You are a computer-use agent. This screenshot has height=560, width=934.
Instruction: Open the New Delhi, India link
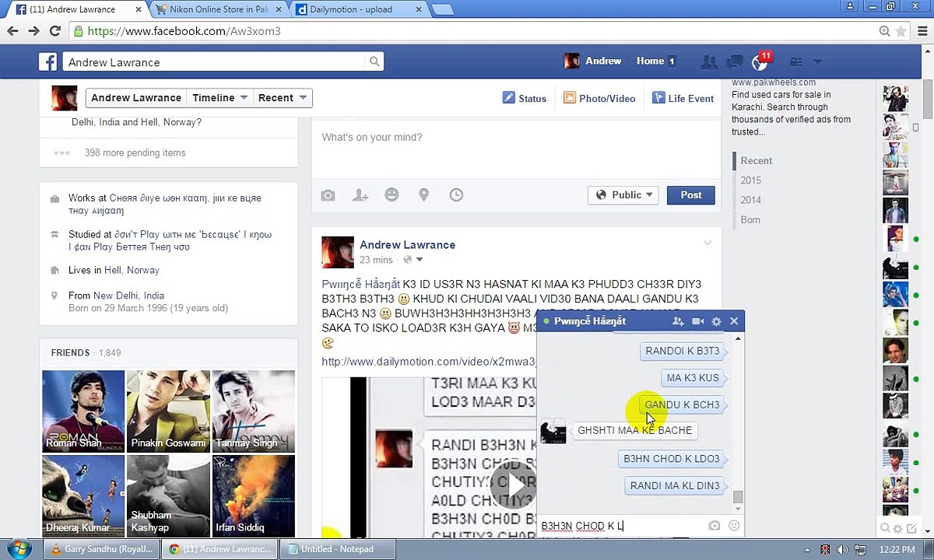pos(128,296)
